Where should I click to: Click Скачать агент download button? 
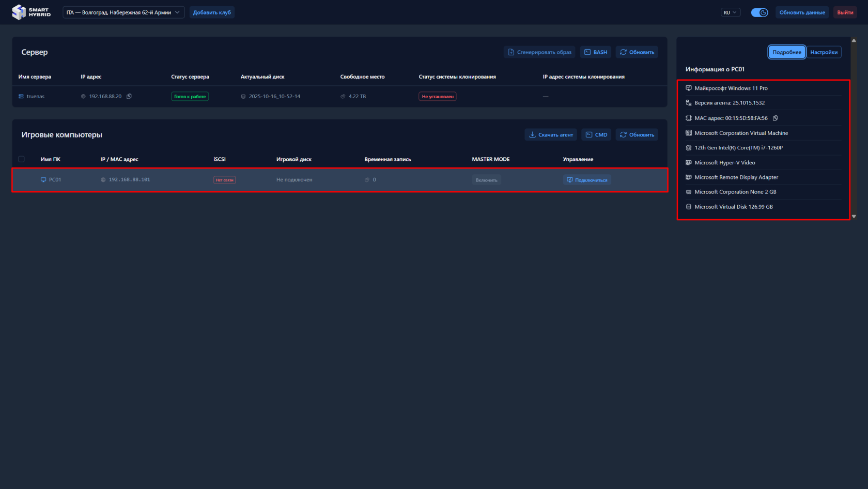551,135
